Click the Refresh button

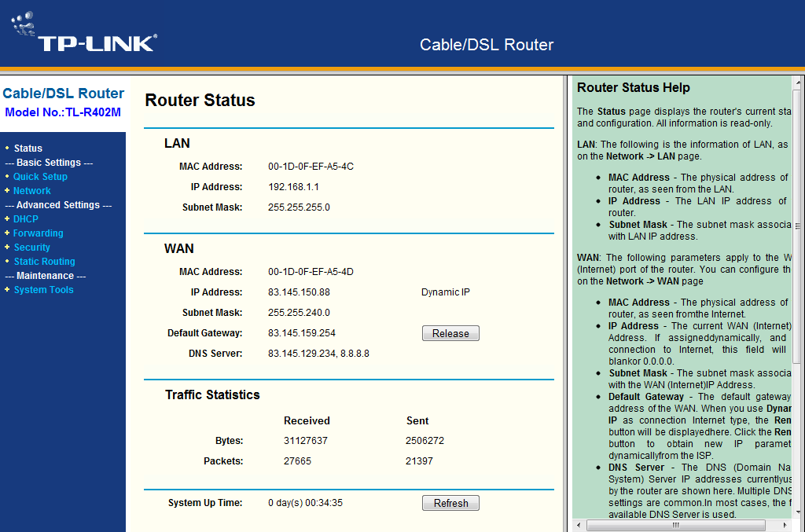point(450,503)
